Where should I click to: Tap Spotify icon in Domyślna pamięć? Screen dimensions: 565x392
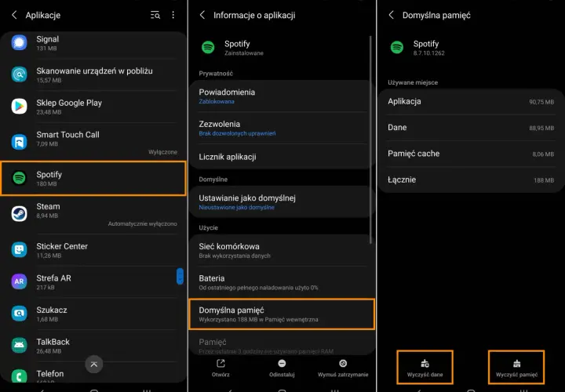tap(397, 47)
